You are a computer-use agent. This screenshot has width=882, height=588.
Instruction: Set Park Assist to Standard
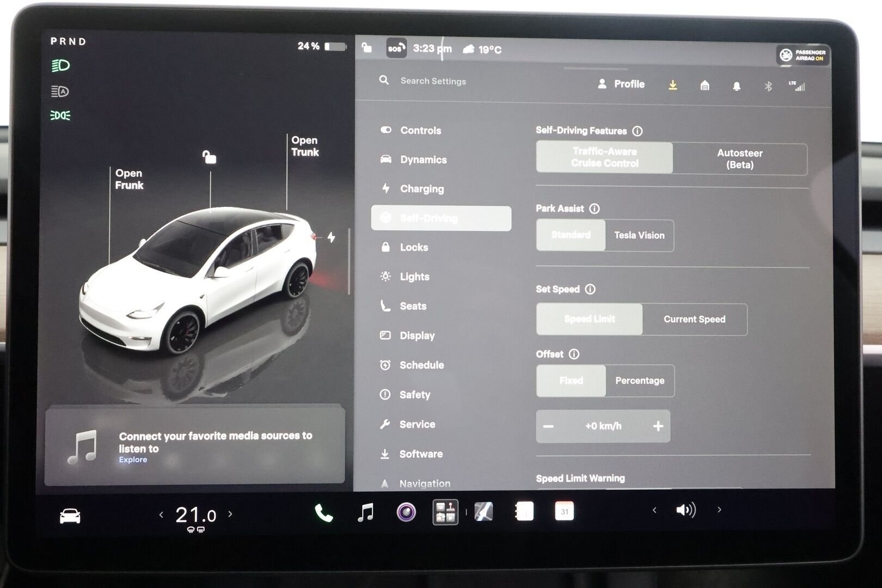[x=571, y=235]
